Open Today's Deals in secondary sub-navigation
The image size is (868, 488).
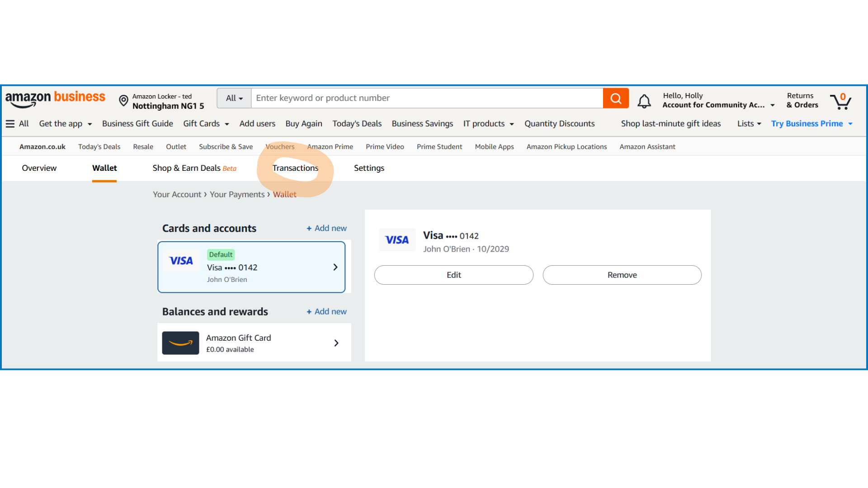(x=99, y=147)
